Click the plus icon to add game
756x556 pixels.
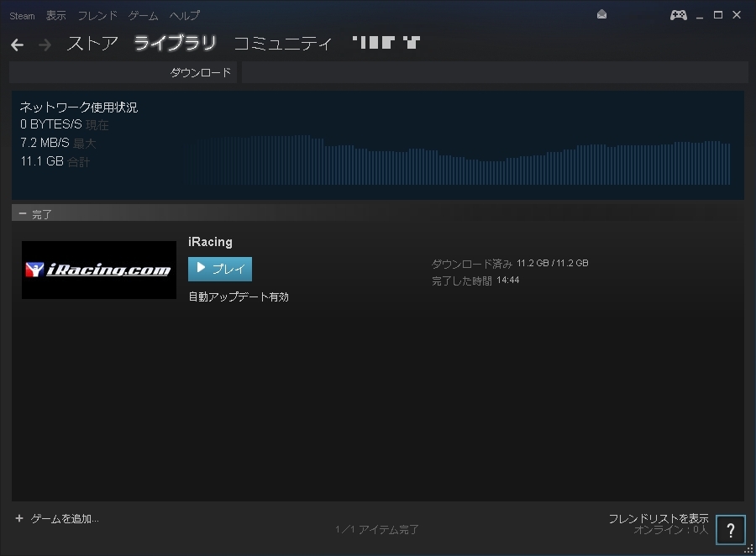(19, 518)
